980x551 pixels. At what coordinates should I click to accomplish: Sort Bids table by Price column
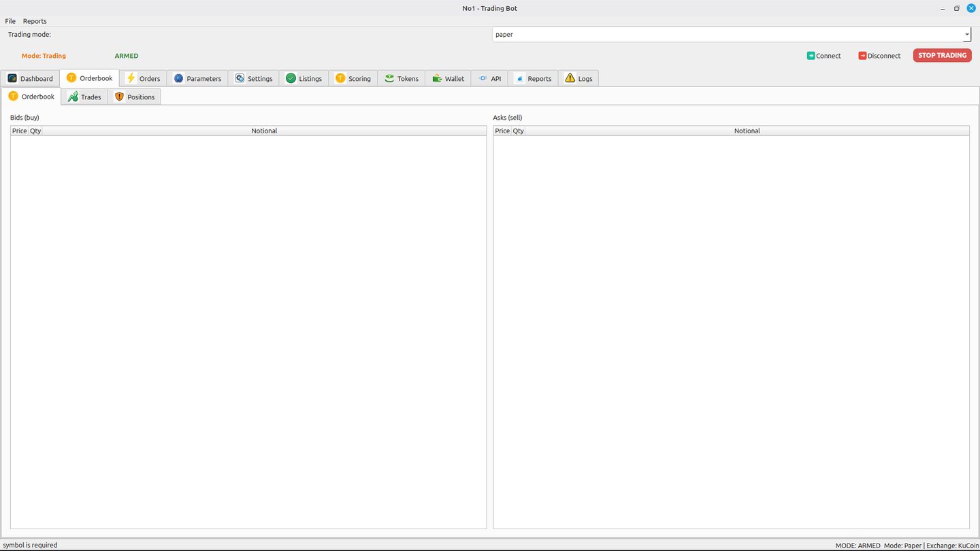[x=20, y=131]
